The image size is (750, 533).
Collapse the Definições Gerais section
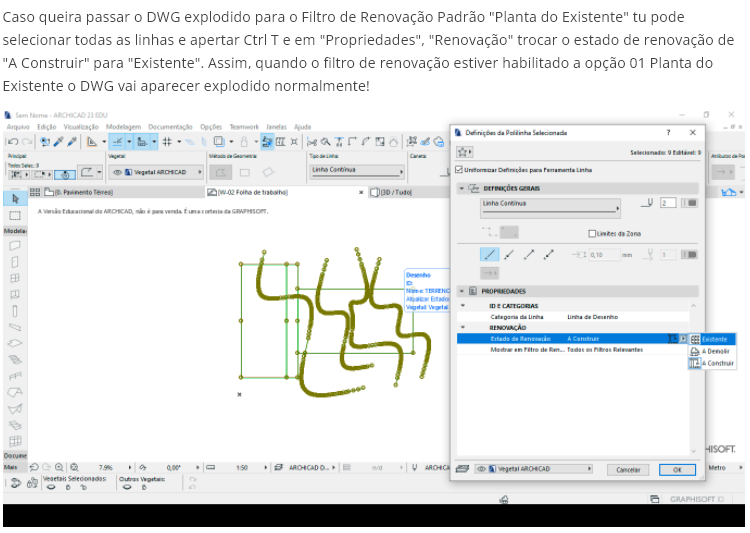tap(462, 188)
